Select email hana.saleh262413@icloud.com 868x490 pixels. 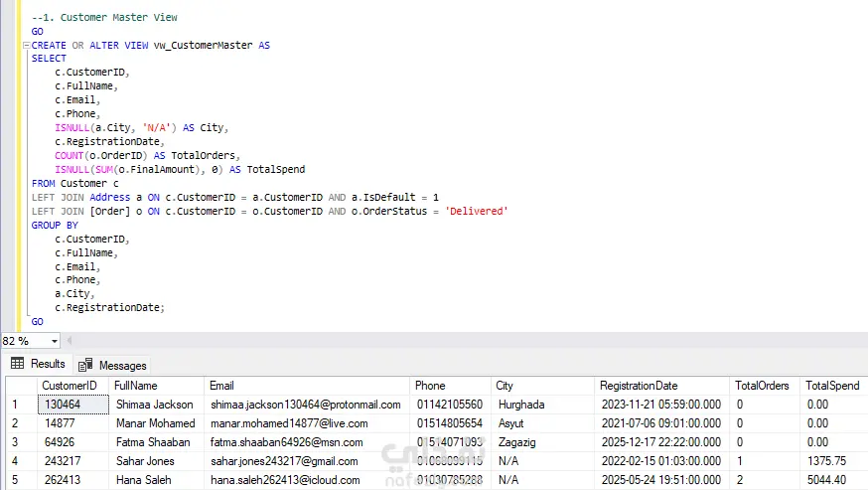[x=285, y=480]
